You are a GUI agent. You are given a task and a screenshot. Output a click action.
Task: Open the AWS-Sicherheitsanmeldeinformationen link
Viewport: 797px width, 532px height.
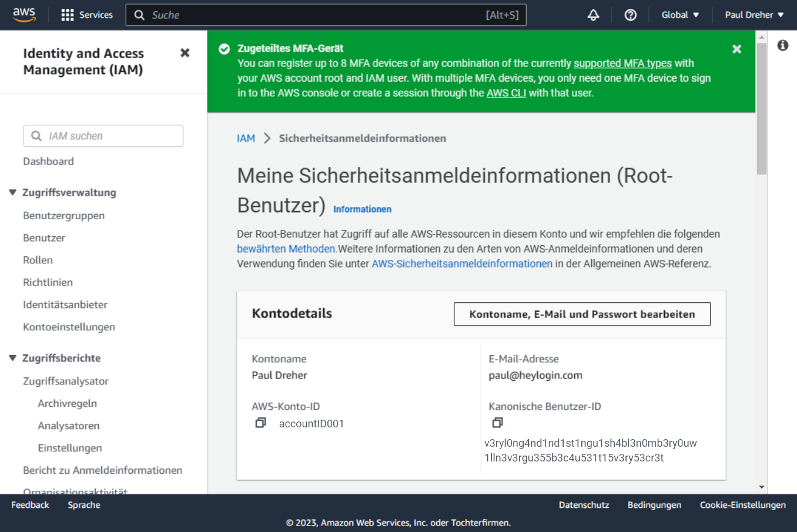coord(462,264)
